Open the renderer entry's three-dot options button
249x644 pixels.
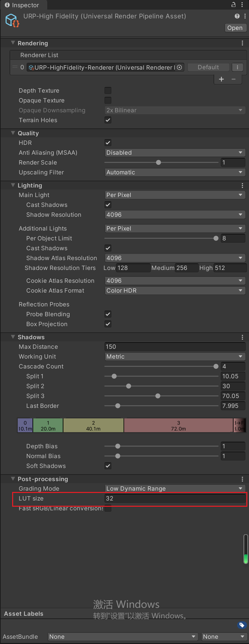237,67
